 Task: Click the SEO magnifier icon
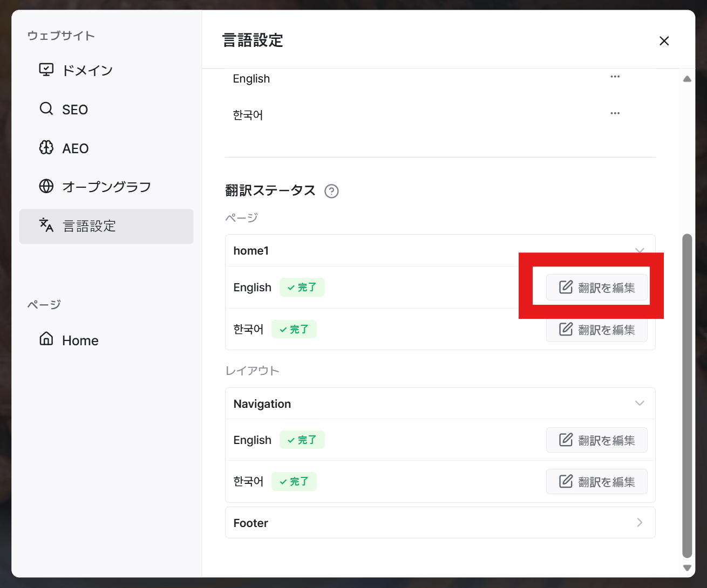click(46, 108)
